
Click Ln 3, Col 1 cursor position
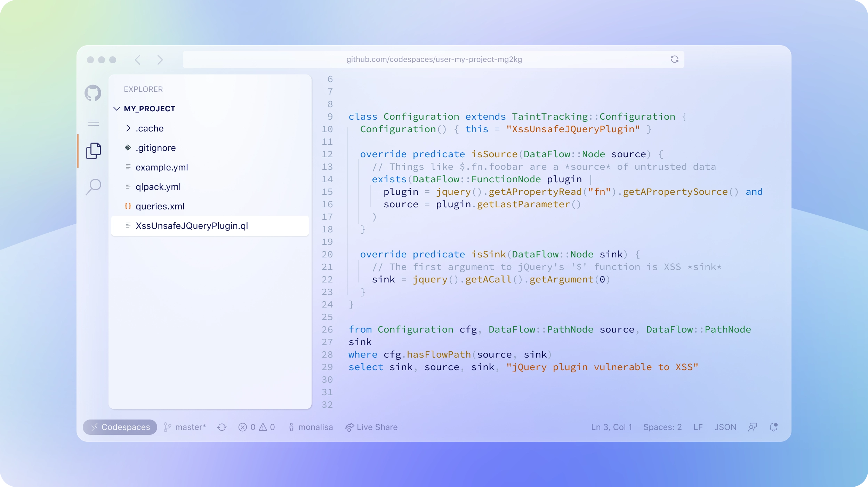click(x=612, y=427)
